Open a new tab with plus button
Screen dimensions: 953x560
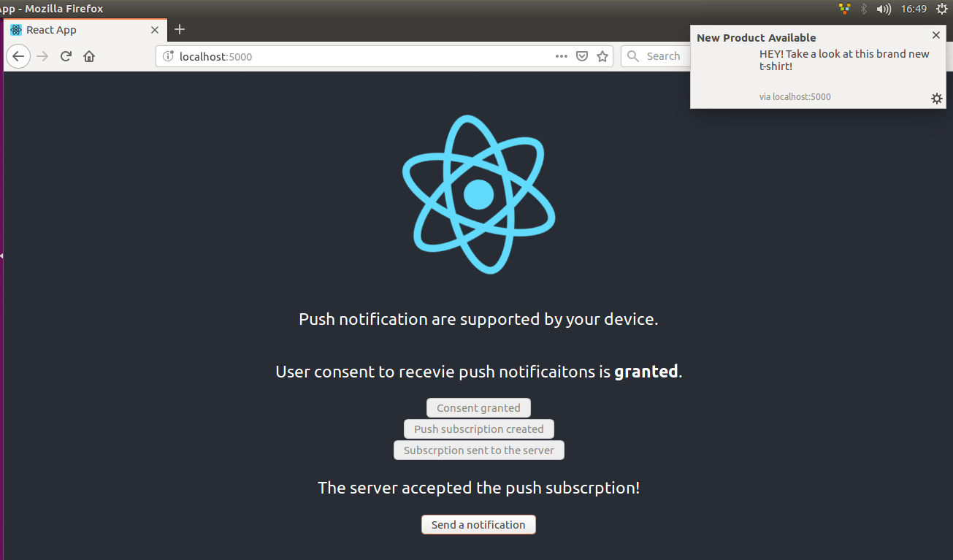pyautogui.click(x=180, y=29)
